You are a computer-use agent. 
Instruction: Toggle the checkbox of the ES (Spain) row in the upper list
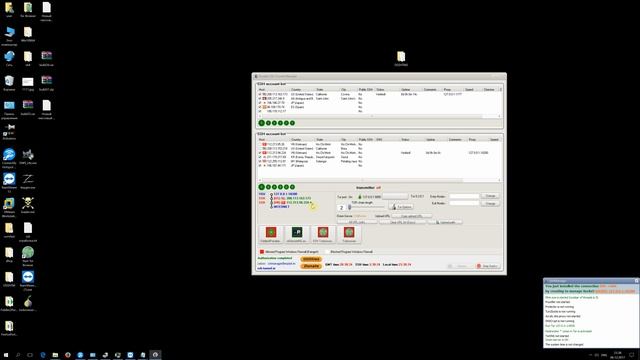pos(260,107)
